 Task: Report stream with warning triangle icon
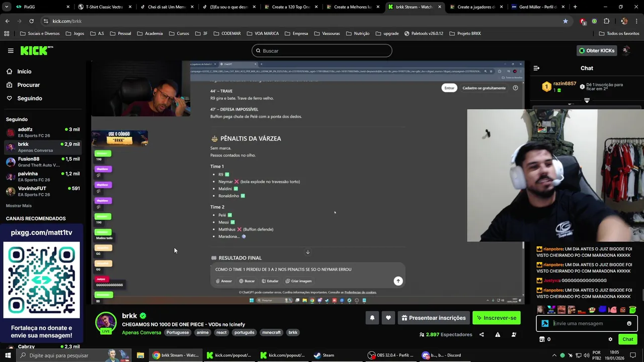point(498,335)
